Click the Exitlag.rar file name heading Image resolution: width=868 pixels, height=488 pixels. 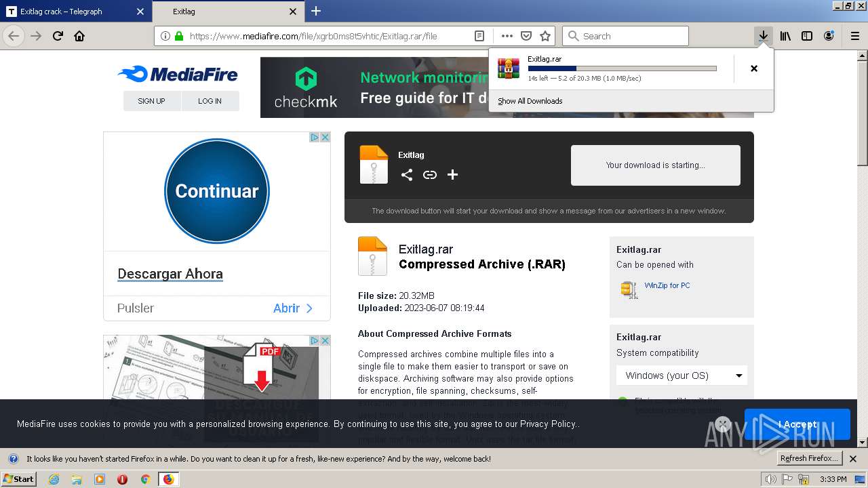coord(426,249)
